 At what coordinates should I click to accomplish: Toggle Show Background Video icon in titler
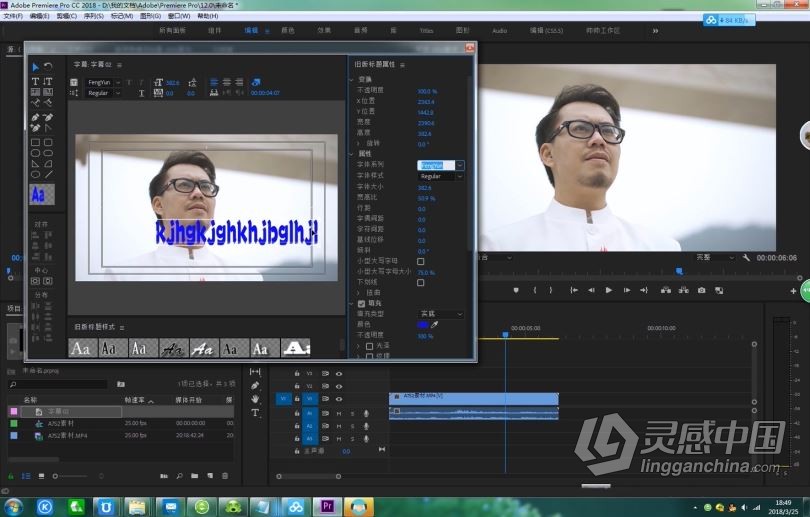coord(256,82)
